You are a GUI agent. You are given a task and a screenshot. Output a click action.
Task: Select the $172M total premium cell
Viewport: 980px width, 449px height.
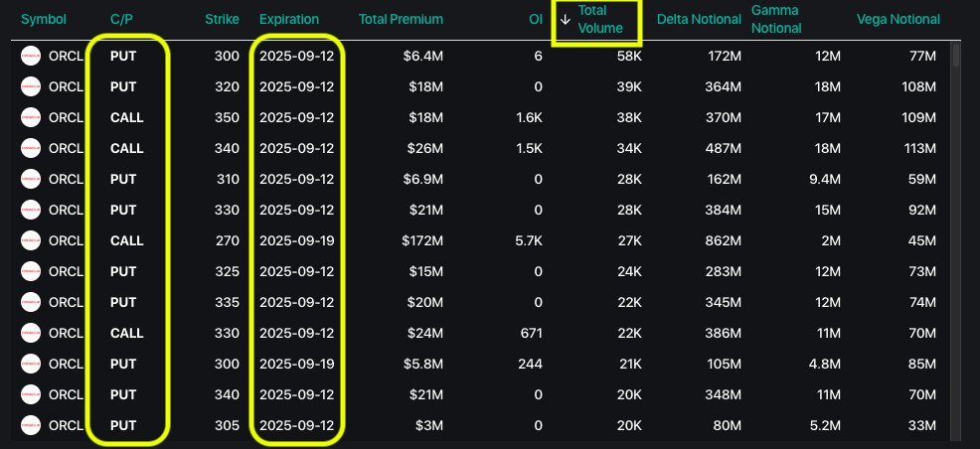423,240
